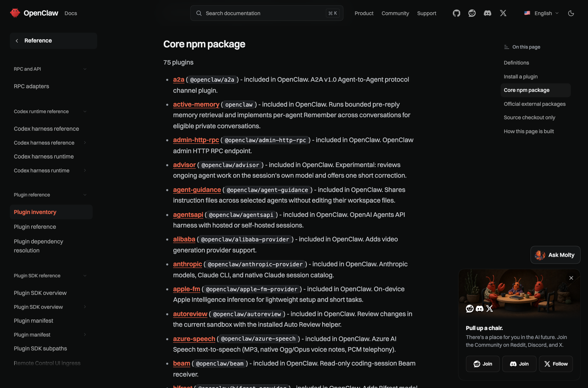Click the OpenClaw lobster logo
The image size is (588, 388).
click(15, 13)
